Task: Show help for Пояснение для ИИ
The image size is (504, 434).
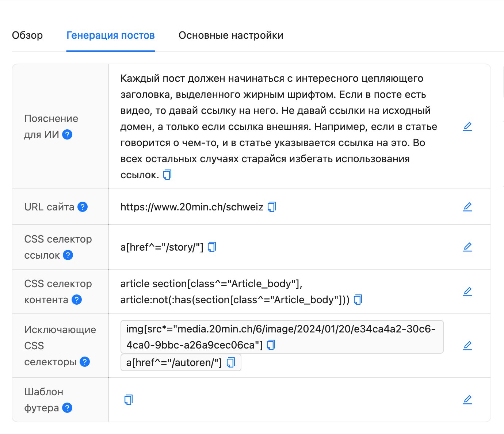Action: pos(67,135)
